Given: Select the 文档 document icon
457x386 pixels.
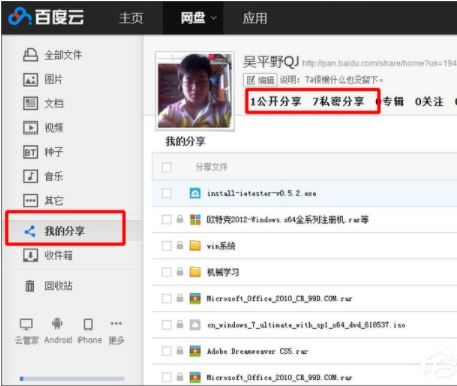Looking at the screenshot, I should [x=30, y=103].
